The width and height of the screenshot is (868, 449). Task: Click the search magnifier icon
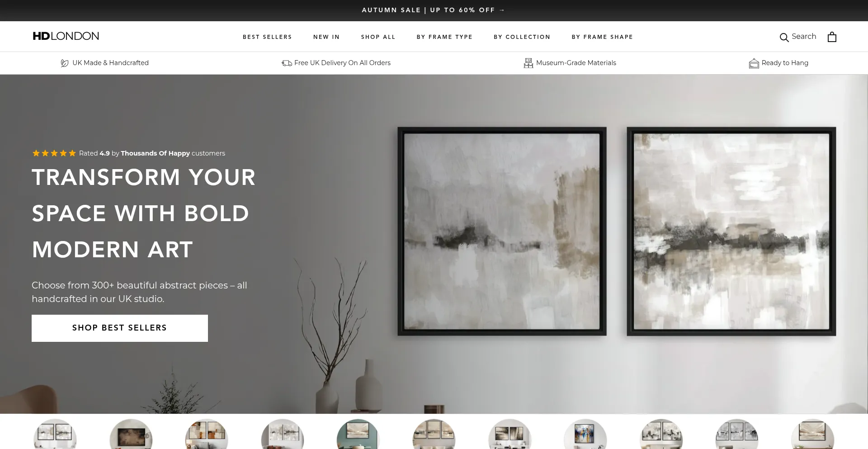pyautogui.click(x=784, y=37)
